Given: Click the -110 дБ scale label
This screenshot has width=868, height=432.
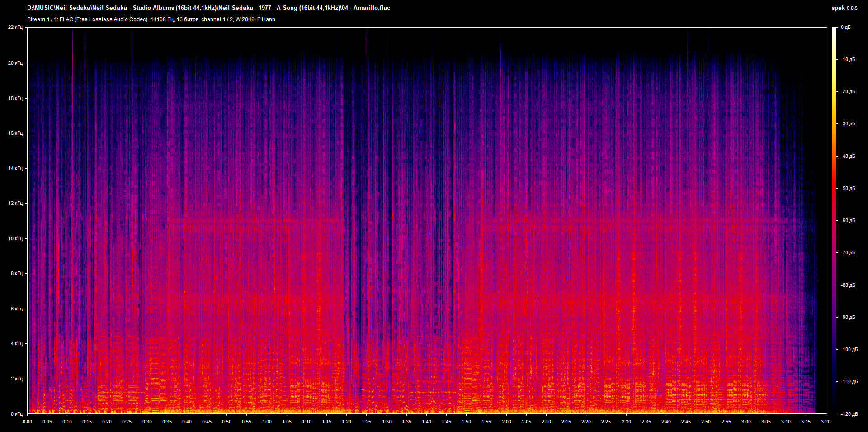Looking at the screenshot, I should [x=849, y=381].
